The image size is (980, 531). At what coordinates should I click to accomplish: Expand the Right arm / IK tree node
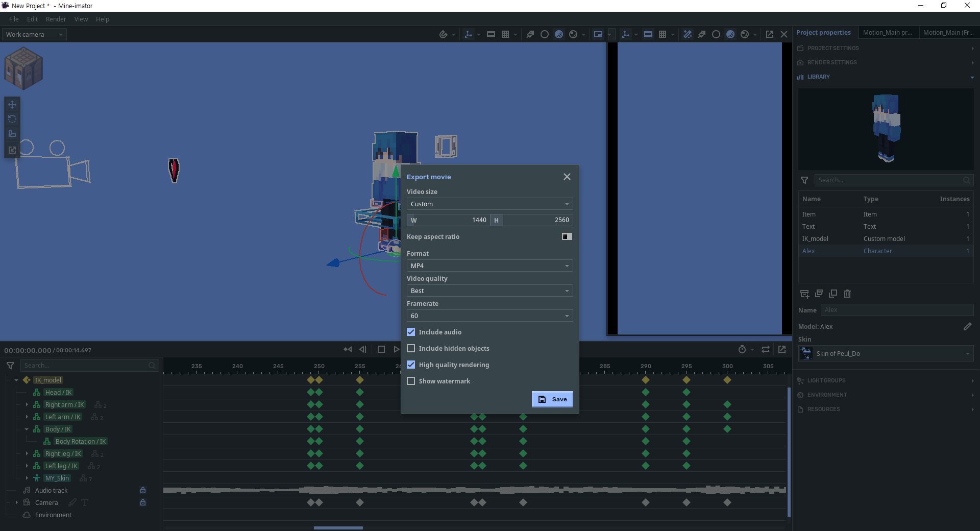click(x=27, y=404)
